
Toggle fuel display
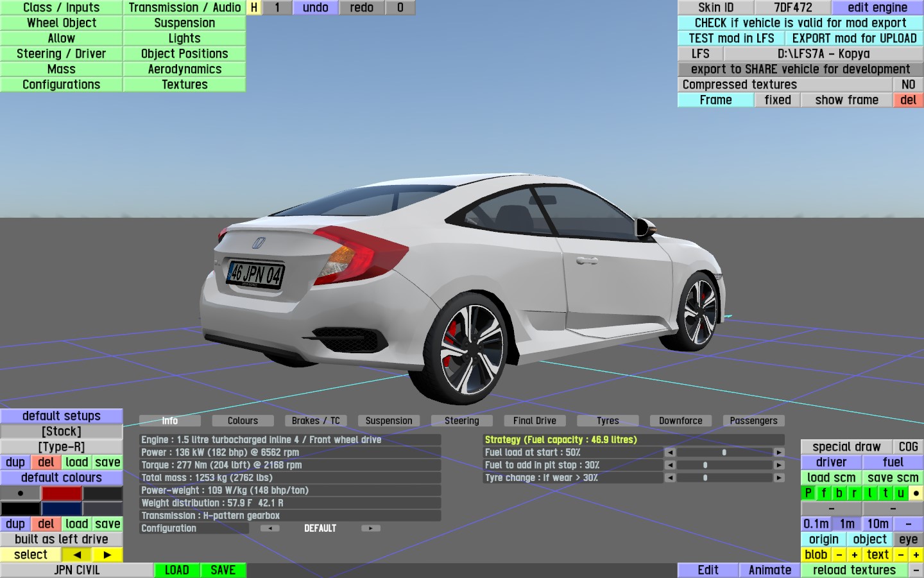tap(893, 462)
